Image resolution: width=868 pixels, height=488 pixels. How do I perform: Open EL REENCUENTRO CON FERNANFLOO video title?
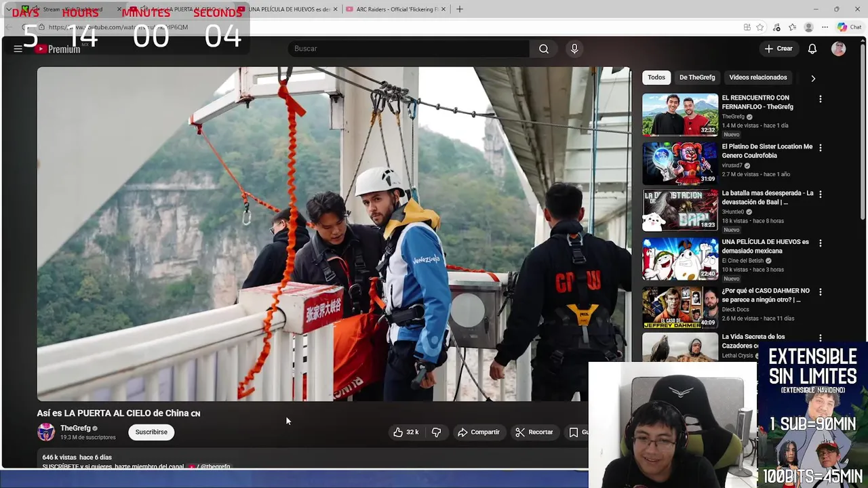(757, 102)
